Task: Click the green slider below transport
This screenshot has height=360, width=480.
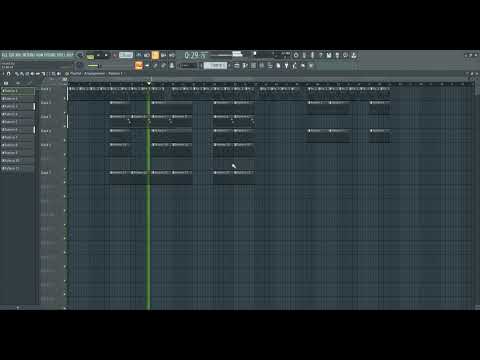Action: coord(93,66)
